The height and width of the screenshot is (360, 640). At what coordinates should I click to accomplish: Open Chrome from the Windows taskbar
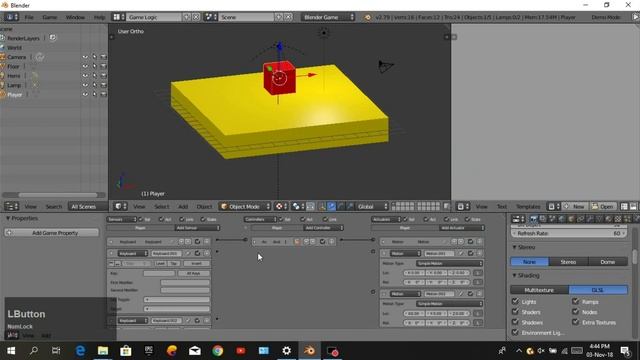coord(218,351)
